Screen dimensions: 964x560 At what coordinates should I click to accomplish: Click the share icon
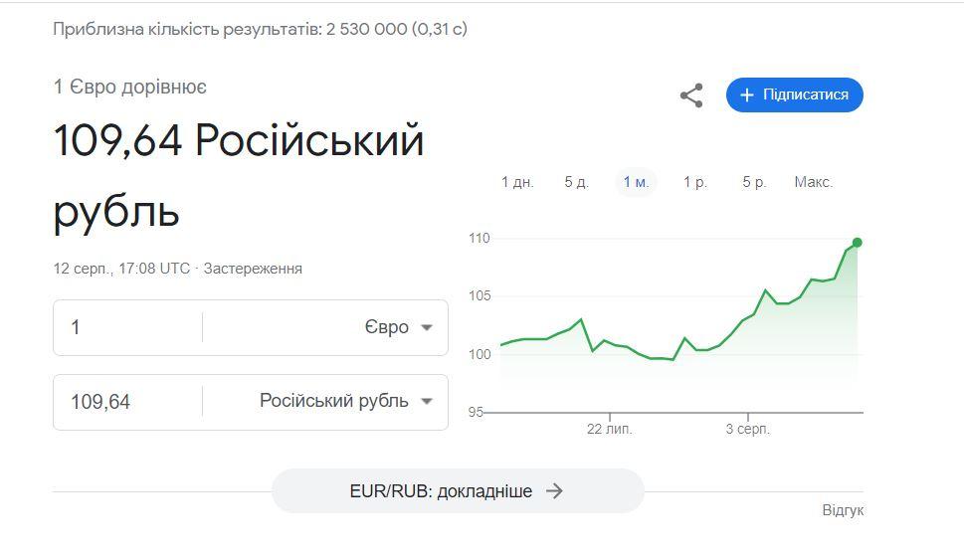[x=691, y=95]
